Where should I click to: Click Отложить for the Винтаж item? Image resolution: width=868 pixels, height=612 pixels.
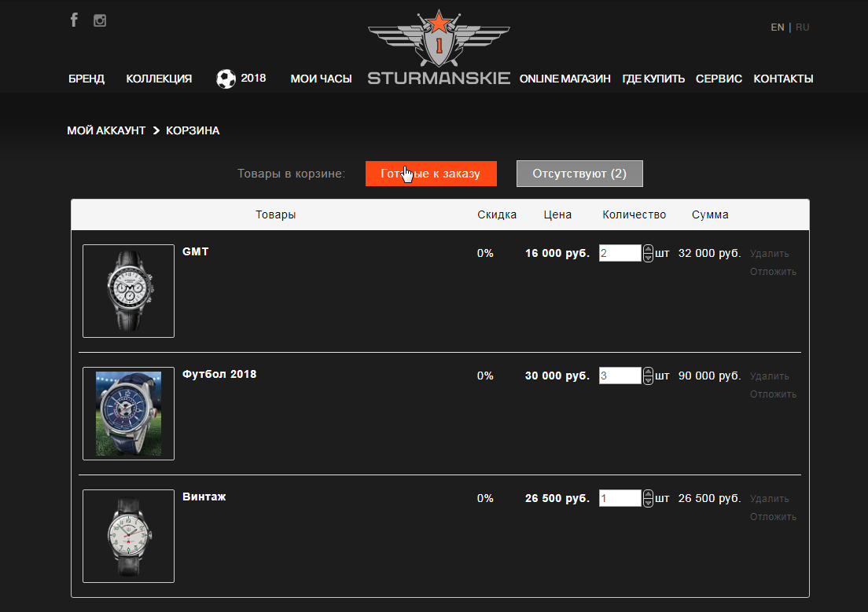(x=774, y=517)
